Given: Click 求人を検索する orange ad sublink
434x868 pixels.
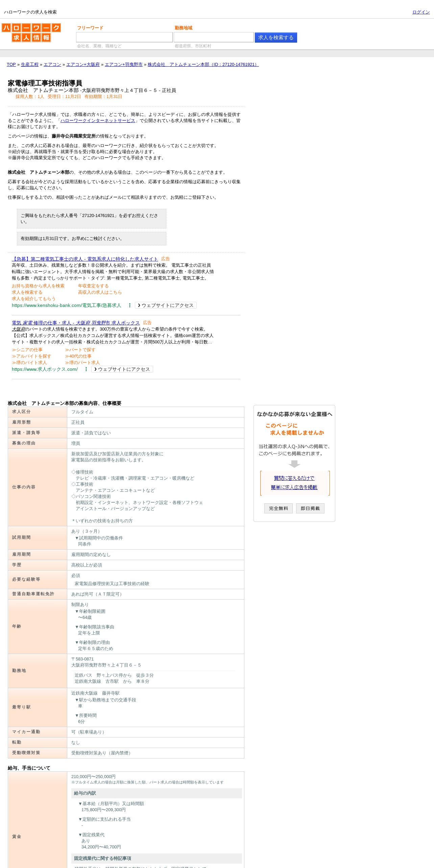Looking at the screenshot, I should 27,292.
